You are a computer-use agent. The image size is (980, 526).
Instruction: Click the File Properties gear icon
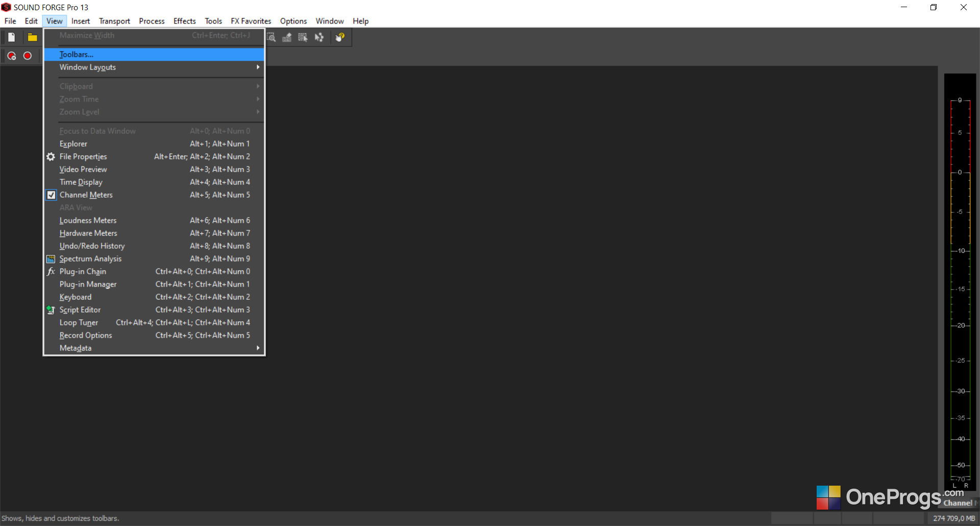(x=51, y=157)
